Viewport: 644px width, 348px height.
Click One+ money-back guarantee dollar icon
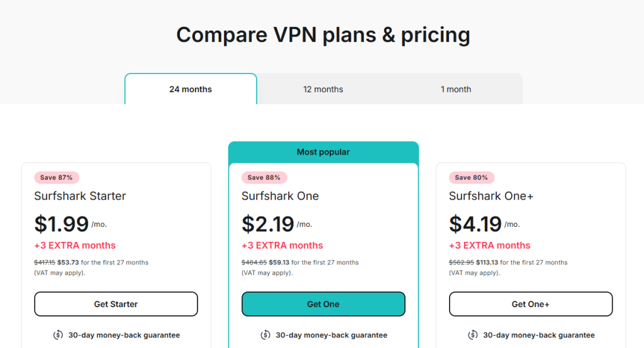point(473,335)
